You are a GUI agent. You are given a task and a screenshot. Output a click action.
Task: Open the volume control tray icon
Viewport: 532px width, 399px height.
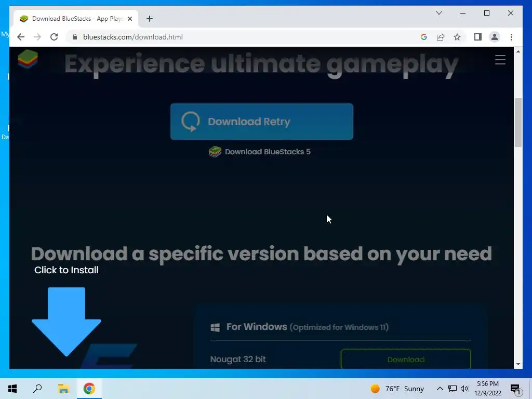[464, 389]
